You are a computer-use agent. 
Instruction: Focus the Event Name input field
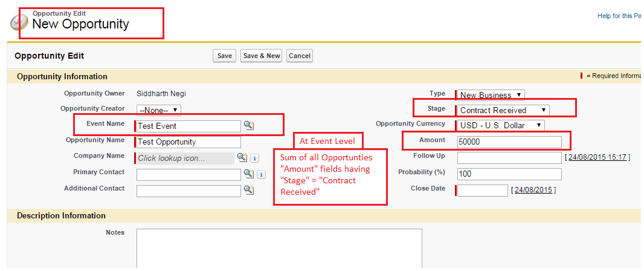tap(189, 126)
